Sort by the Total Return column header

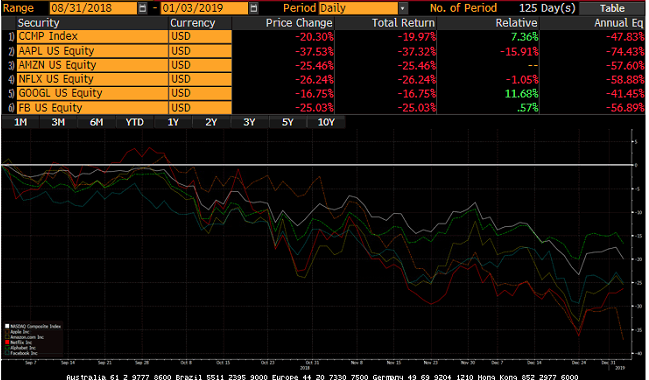[403, 23]
